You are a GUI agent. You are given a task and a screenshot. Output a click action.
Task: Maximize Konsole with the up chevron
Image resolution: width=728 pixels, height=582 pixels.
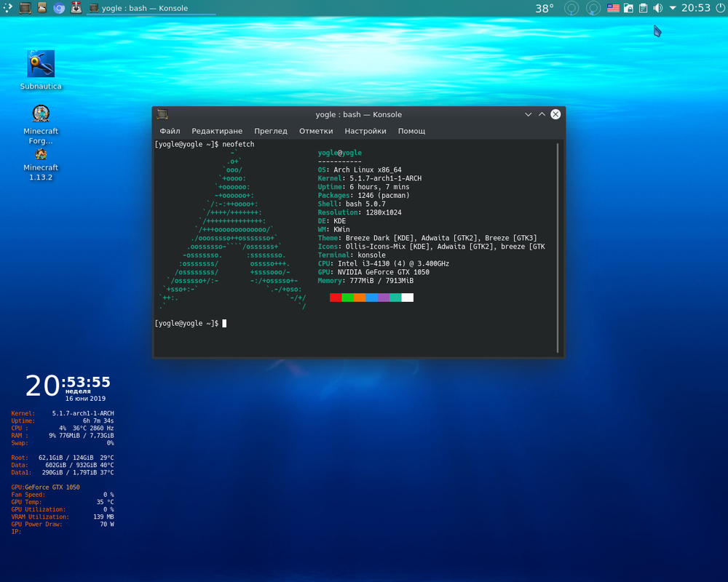tap(542, 114)
